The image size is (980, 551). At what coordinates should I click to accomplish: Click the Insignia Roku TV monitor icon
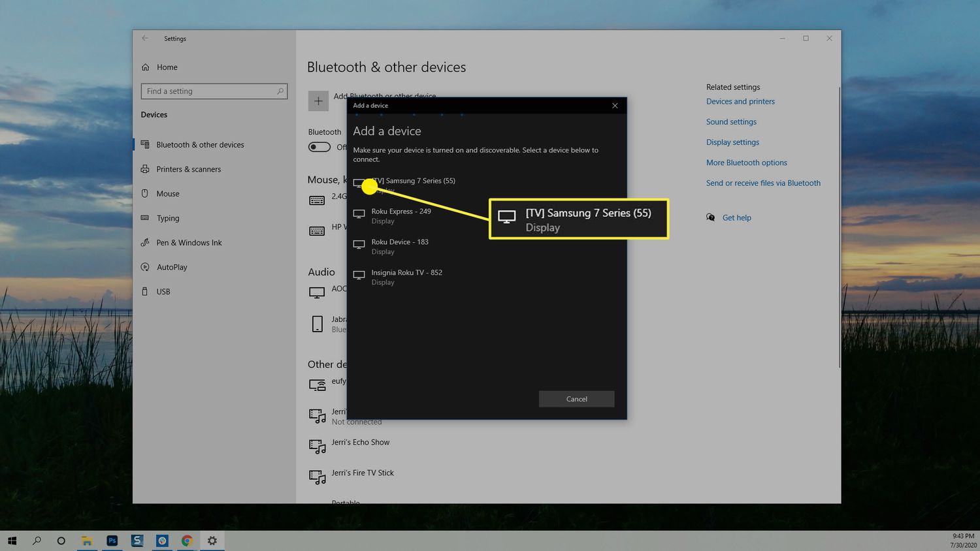[359, 275]
